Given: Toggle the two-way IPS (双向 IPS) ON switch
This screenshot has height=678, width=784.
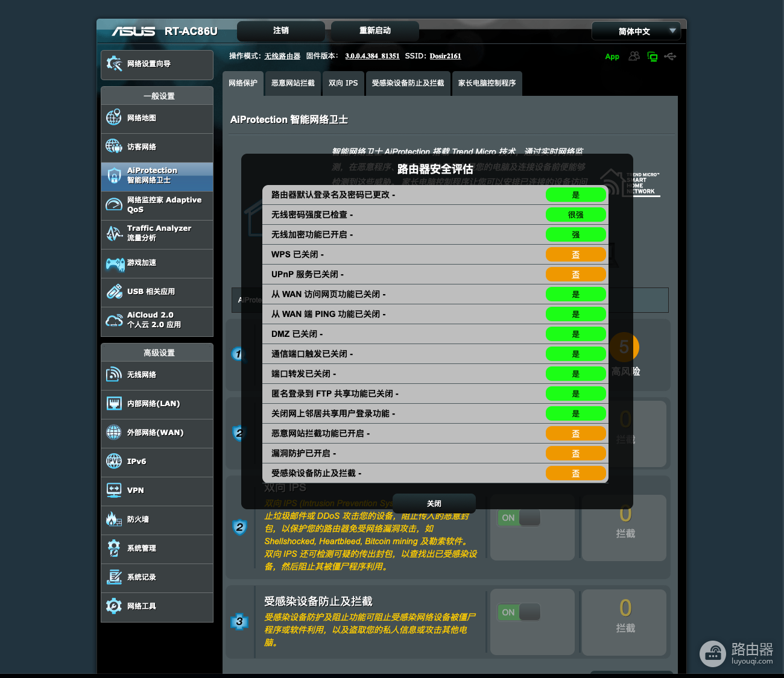Looking at the screenshot, I should click(x=519, y=518).
